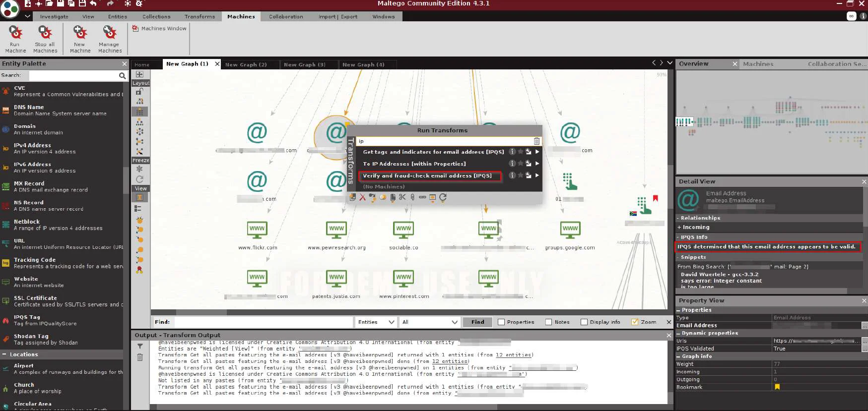Collapse the IPQS Info section
This screenshot has width=868, height=411.
pos(678,237)
